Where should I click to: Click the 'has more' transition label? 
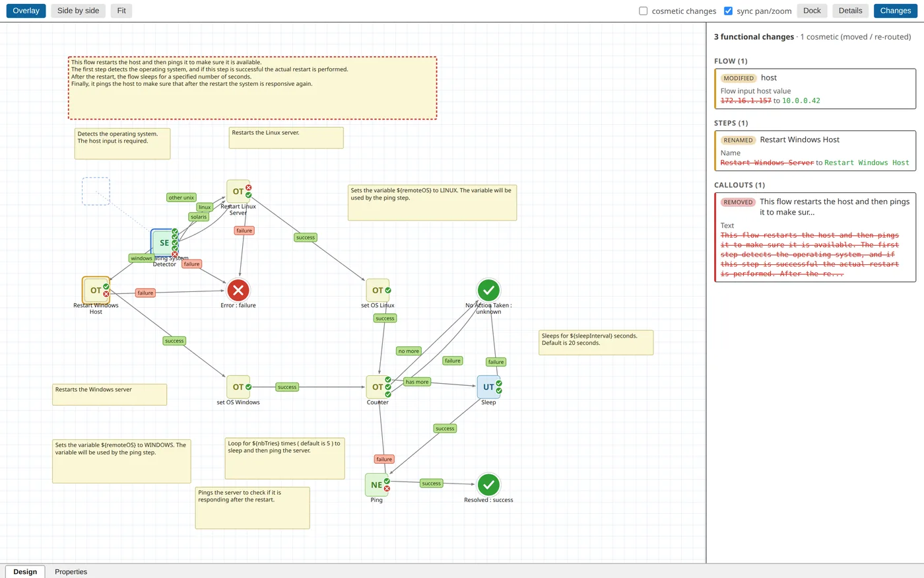coord(417,382)
